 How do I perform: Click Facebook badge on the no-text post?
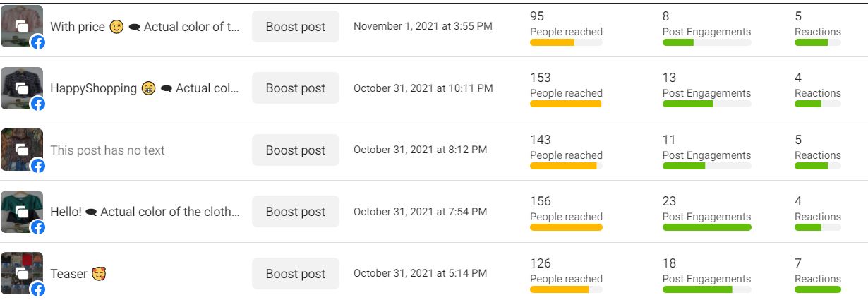coord(38,166)
